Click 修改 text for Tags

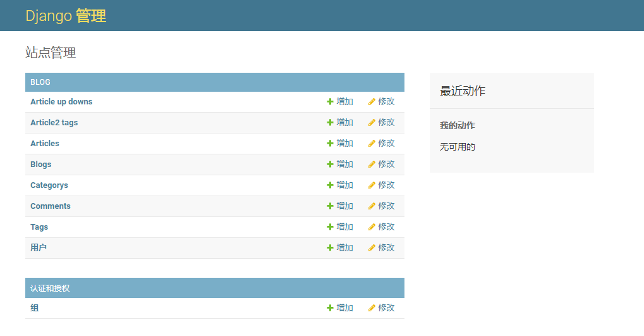(387, 227)
